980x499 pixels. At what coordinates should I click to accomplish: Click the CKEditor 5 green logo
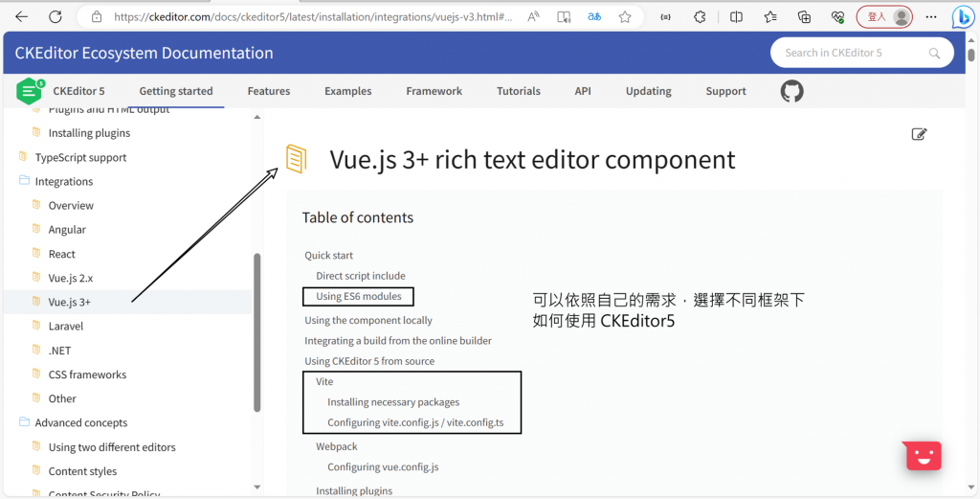click(x=30, y=91)
